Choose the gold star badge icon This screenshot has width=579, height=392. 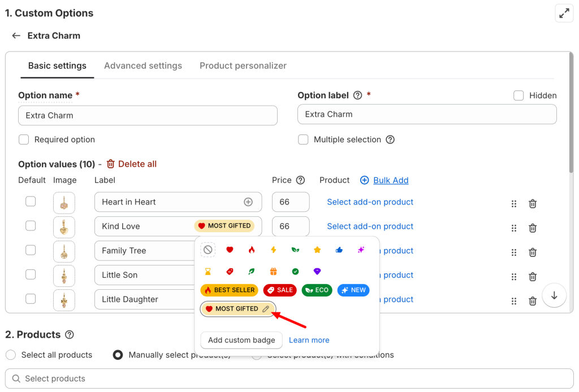317,250
